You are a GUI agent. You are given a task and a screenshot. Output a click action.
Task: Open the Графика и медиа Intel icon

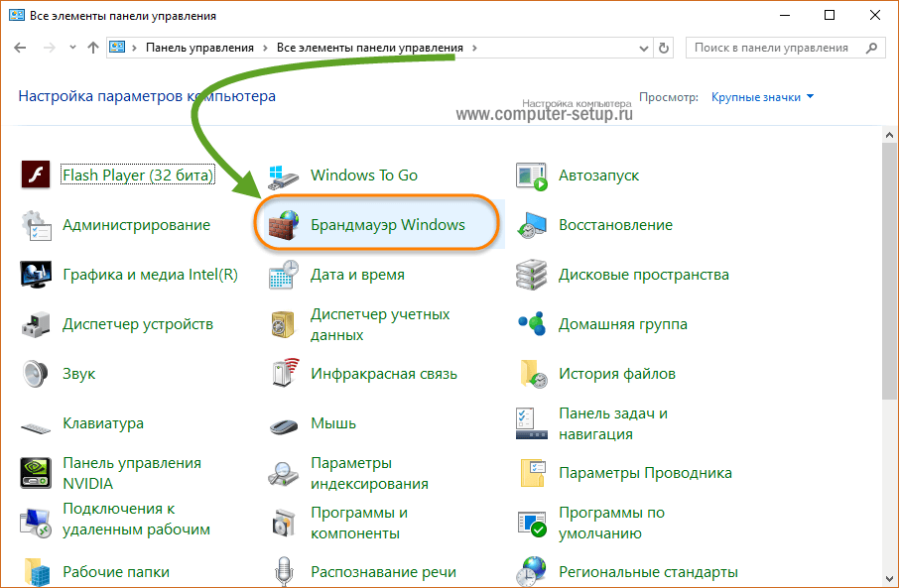click(x=36, y=275)
